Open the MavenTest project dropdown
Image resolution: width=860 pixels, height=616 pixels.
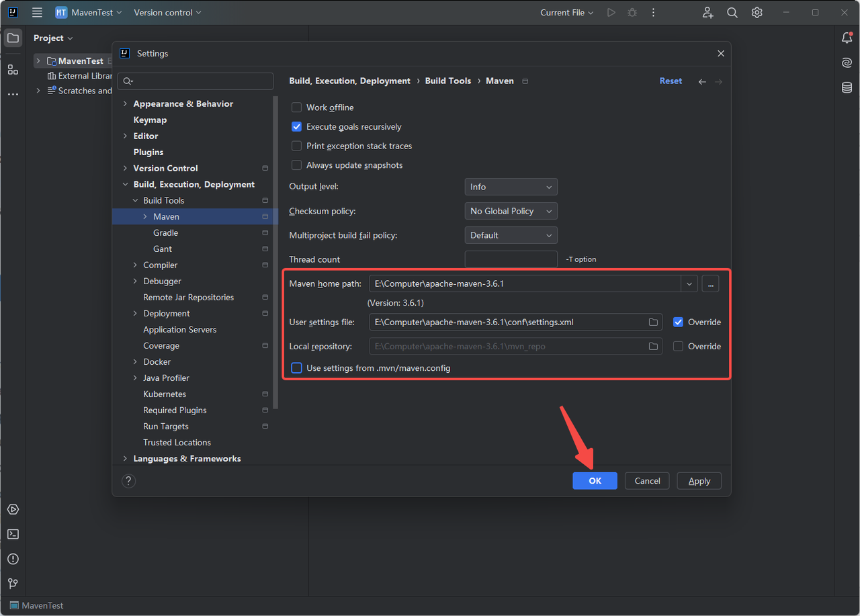point(89,12)
